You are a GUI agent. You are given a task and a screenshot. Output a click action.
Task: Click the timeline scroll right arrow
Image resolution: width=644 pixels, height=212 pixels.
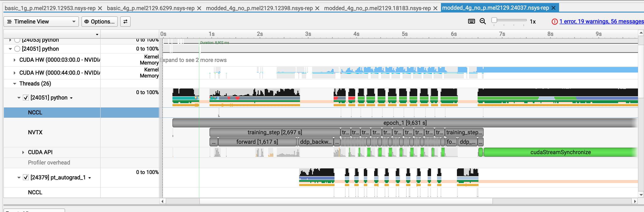635,201
